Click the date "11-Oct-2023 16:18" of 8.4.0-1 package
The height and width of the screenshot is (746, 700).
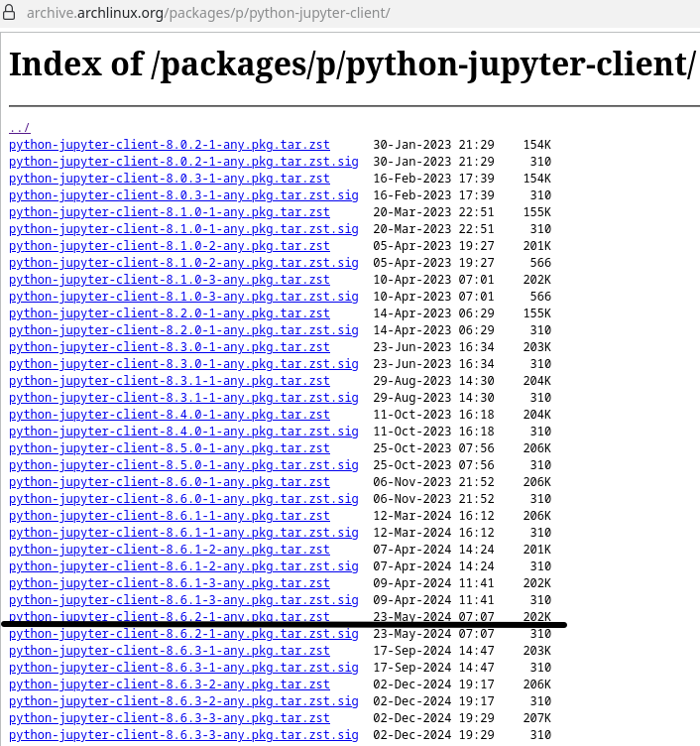[x=433, y=415]
